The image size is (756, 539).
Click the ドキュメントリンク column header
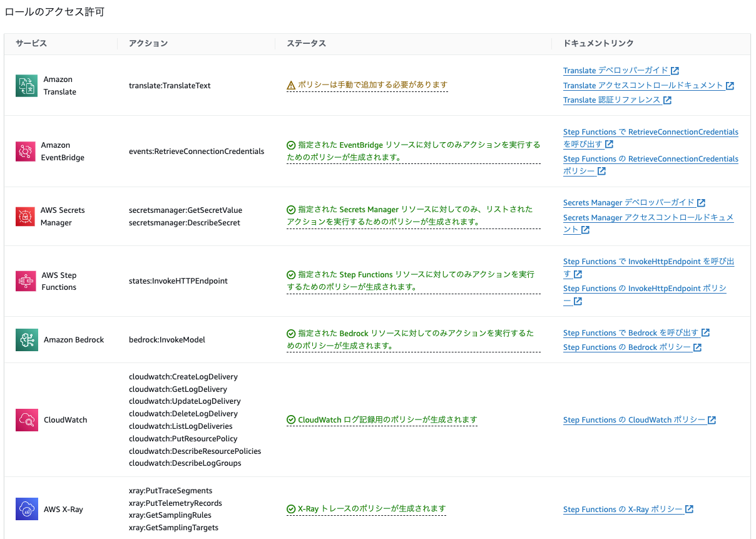599,43
